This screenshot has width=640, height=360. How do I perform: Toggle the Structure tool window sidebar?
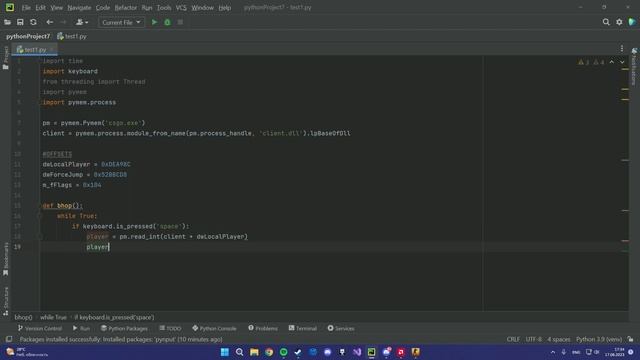click(6, 301)
